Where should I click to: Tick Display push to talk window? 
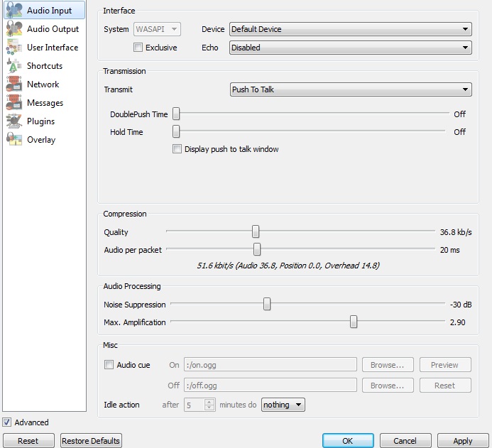(x=177, y=149)
